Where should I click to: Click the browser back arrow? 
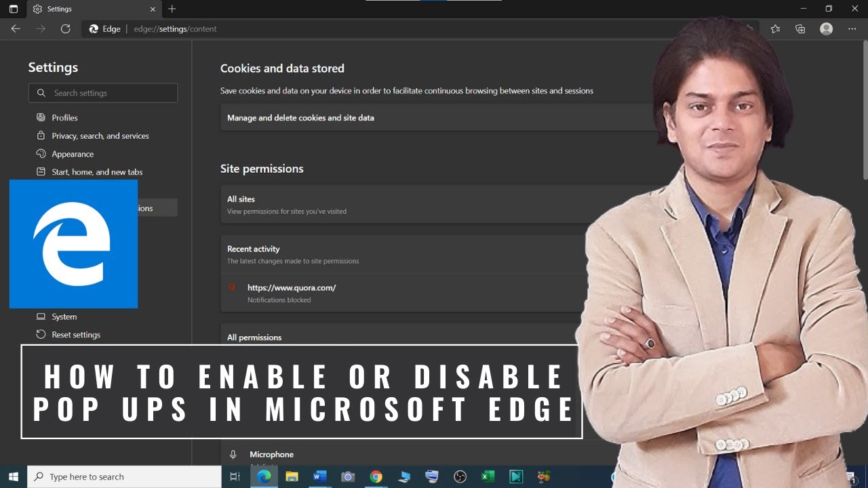click(x=16, y=28)
